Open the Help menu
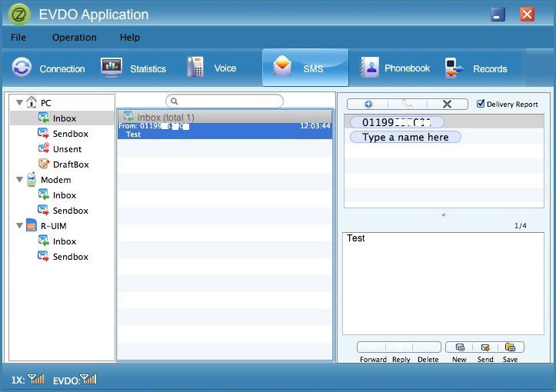This screenshot has height=392, width=556. pos(130,37)
